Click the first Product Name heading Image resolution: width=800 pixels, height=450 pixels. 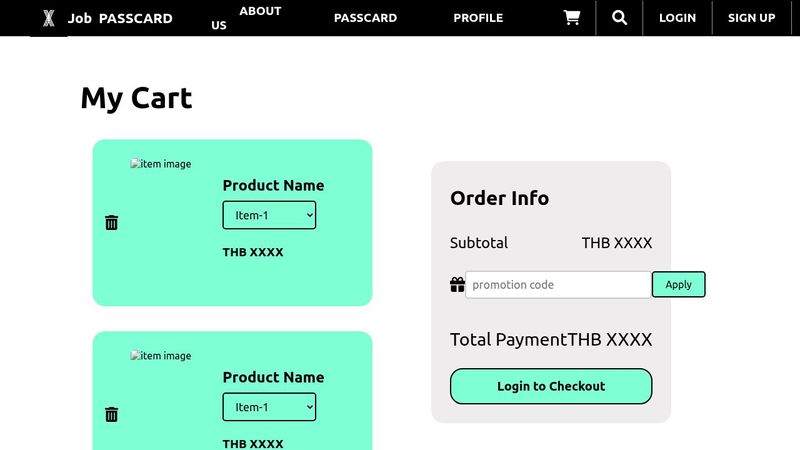point(273,185)
